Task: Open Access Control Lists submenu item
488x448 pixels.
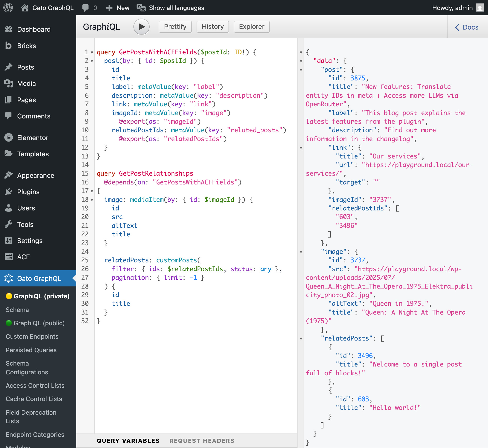Action: click(x=35, y=385)
